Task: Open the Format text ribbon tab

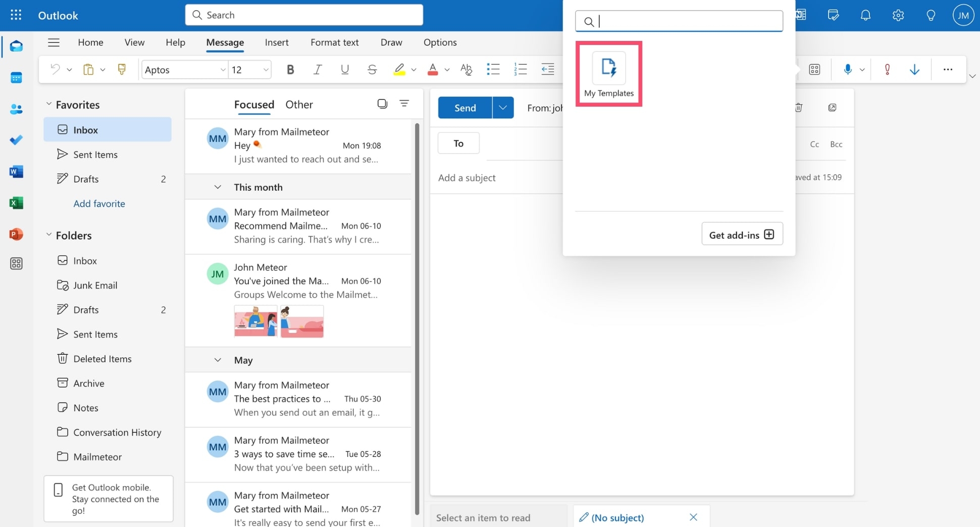Action: click(334, 42)
